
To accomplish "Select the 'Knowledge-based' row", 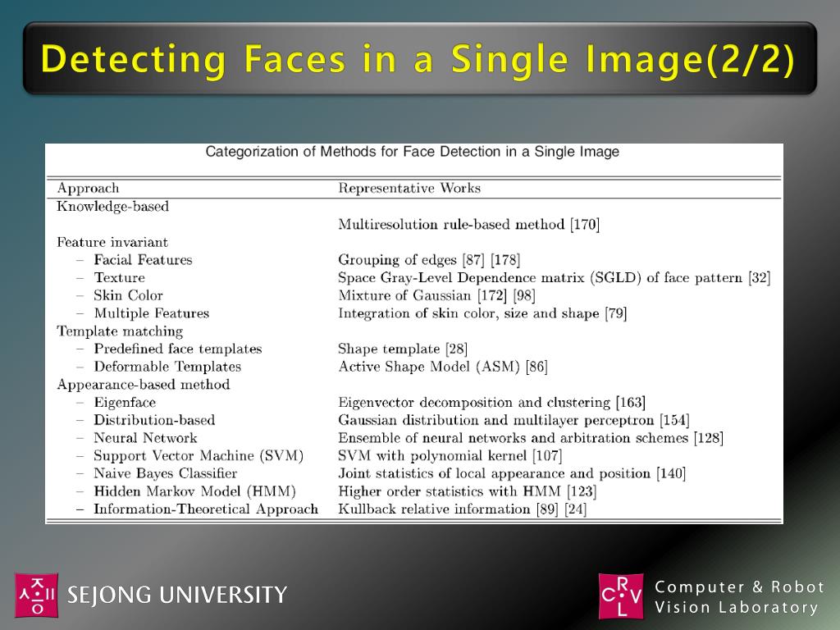I will (x=112, y=206).
